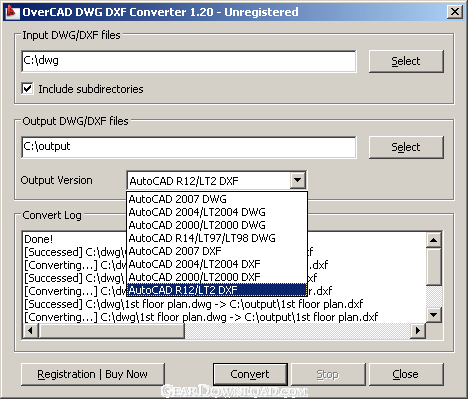Click log scroll up arrow
The height and width of the screenshot is (399, 468).
[434, 240]
